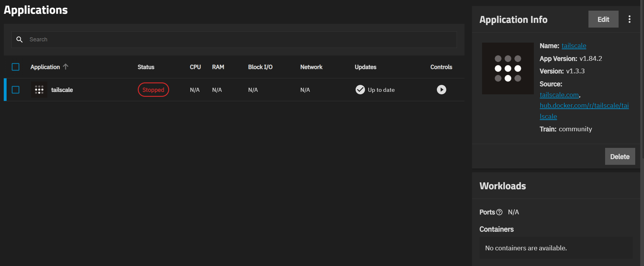Viewport: 644px width, 266px height.
Task: Click the Application Info heading
Action: (x=513, y=20)
